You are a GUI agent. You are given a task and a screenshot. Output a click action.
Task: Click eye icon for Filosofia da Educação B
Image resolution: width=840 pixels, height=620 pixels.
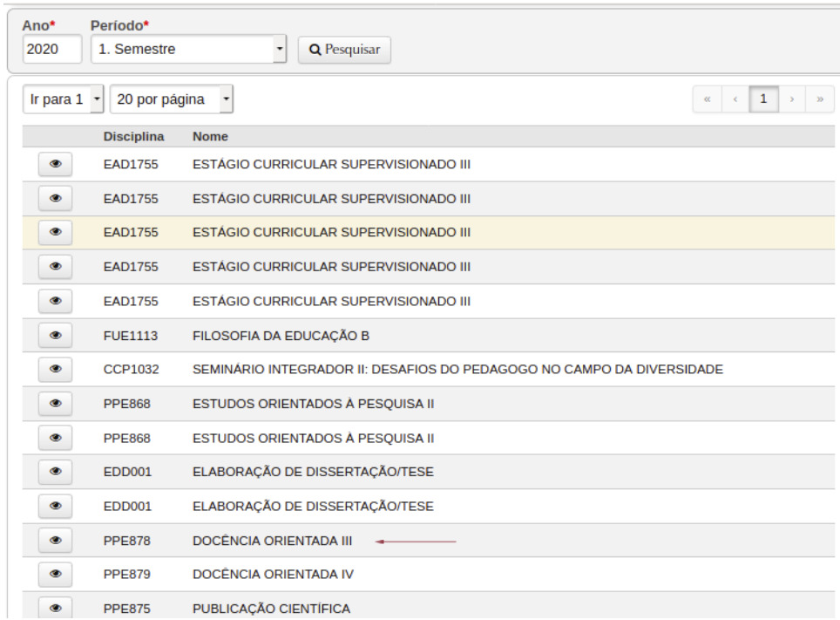coord(55,335)
